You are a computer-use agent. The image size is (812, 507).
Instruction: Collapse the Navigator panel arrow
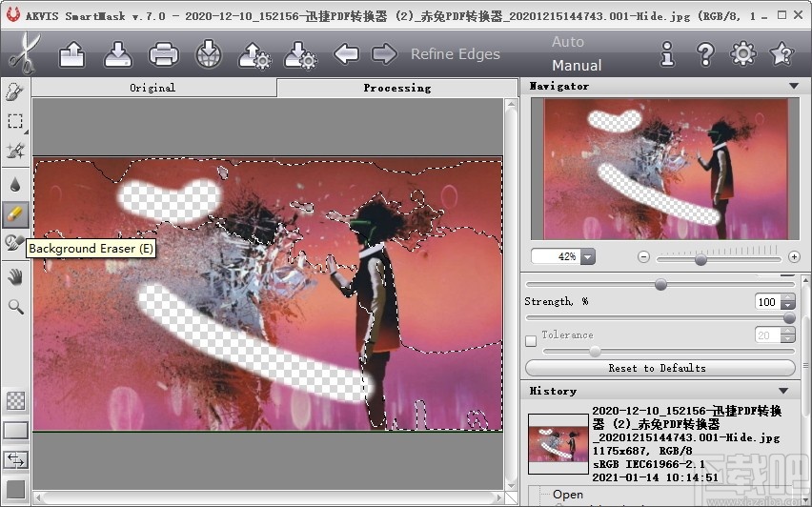794,86
